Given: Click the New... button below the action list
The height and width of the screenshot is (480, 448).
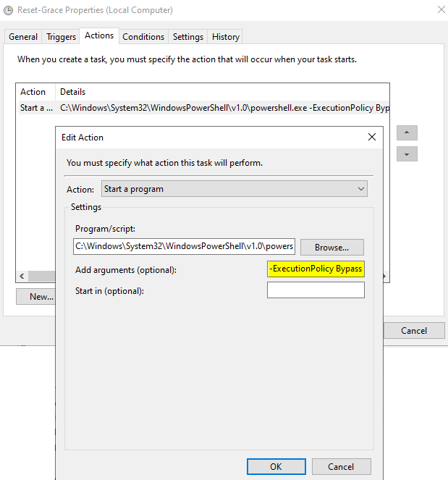Looking at the screenshot, I should click(36, 296).
